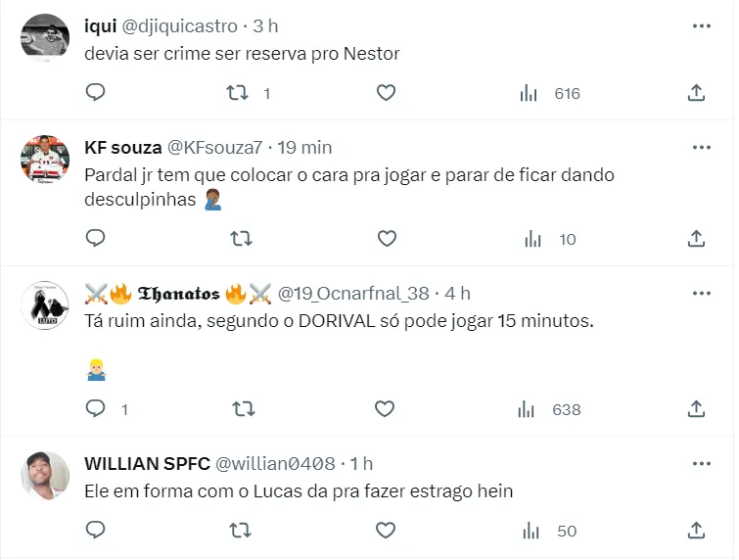The width and height of the screenshot is (739, 560).
Task: Open the KF souza display name link
Action: point(122,148)
